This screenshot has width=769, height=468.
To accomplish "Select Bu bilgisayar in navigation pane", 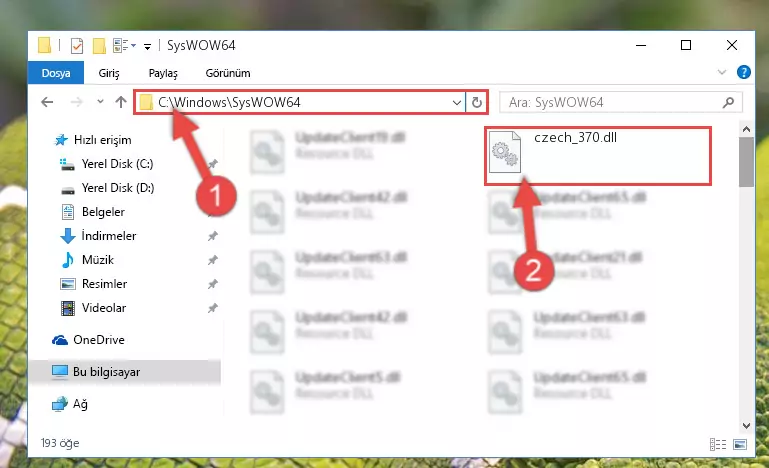I will pos(106,372).
